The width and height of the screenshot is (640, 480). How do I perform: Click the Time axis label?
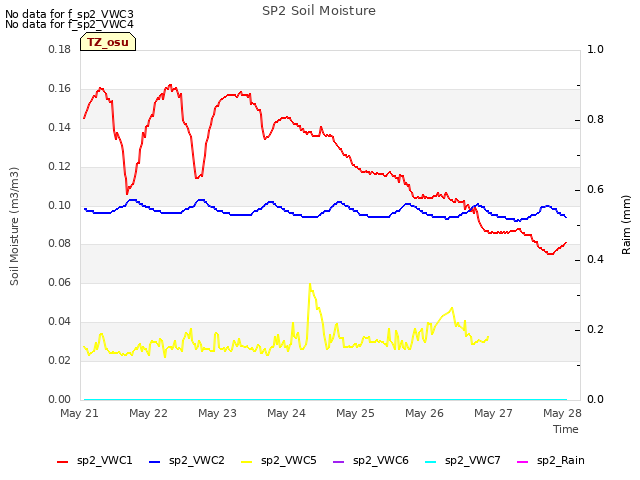tap(566, 429)
